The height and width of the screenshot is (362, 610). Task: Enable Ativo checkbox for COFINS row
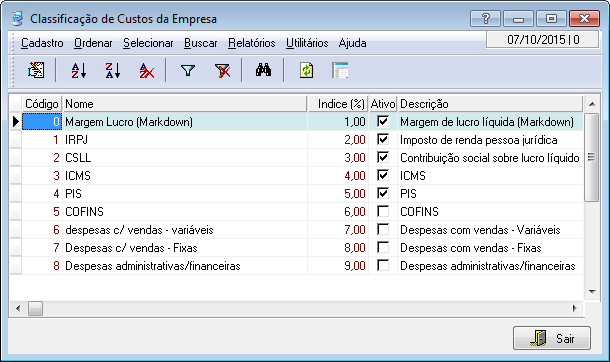[x=383, y=211]
